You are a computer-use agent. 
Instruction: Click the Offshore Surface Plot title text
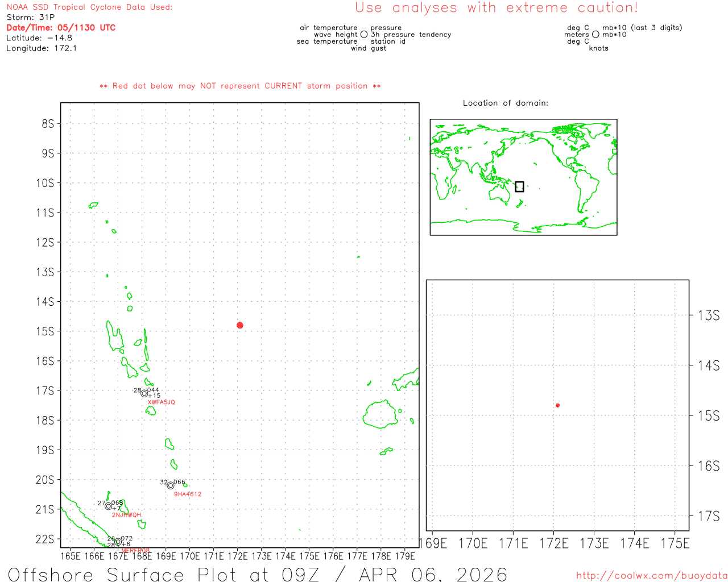[257, 574]
